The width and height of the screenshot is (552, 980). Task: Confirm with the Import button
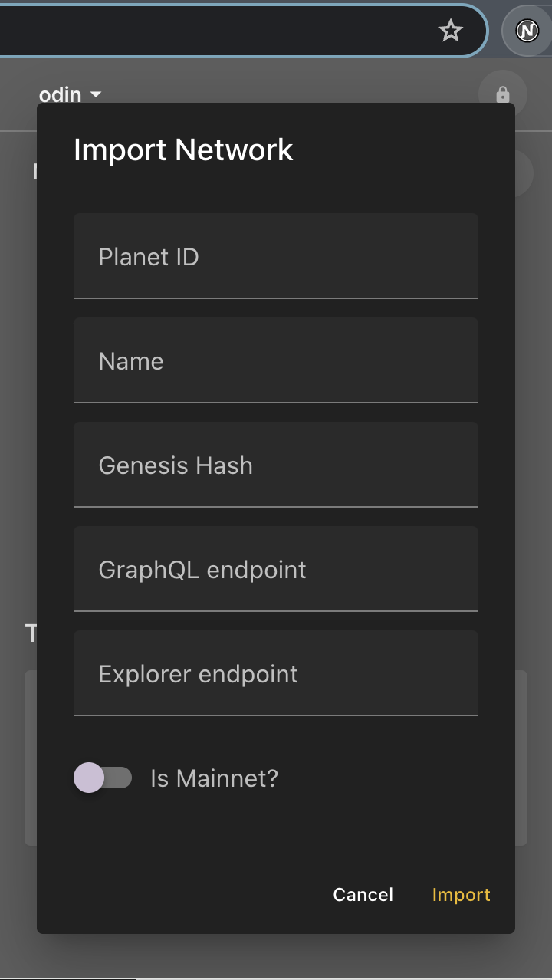(461, 895)
